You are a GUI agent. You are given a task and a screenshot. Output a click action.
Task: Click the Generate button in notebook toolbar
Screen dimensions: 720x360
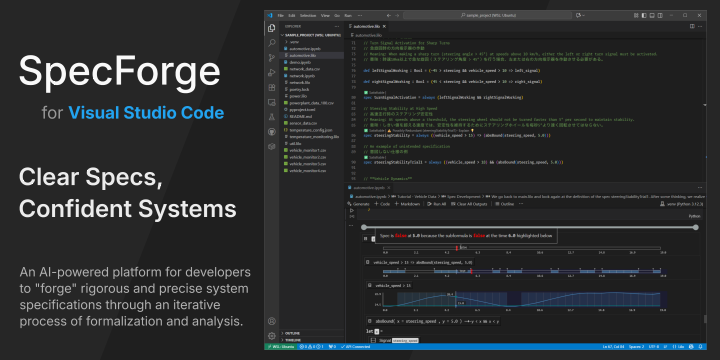point(358,203)
